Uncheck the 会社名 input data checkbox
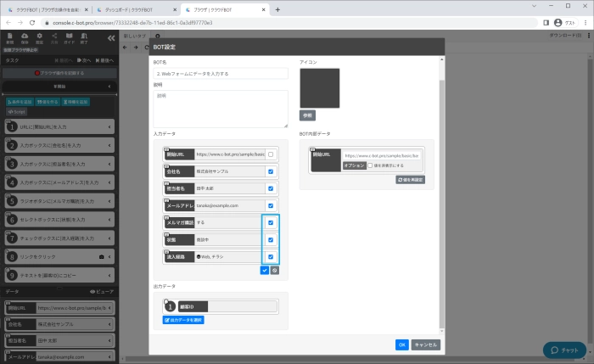The width and height of the screenshot is (594, 364). click(x=270, y=171)
